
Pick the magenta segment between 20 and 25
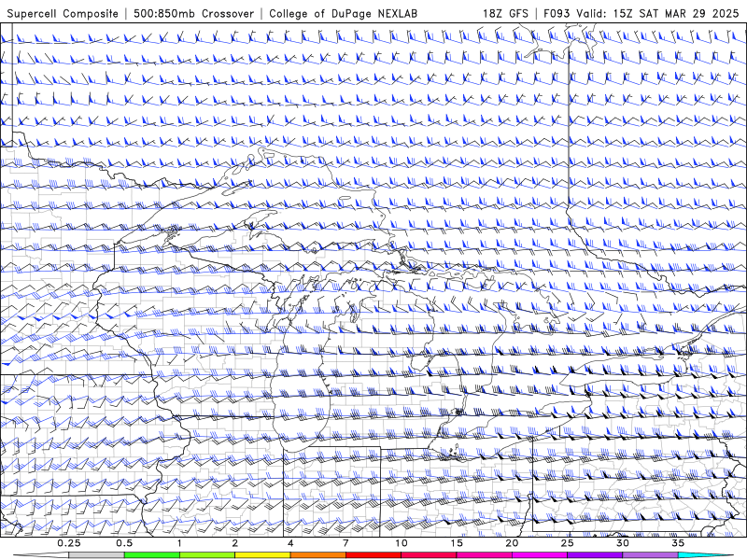[x=540, y=555]
